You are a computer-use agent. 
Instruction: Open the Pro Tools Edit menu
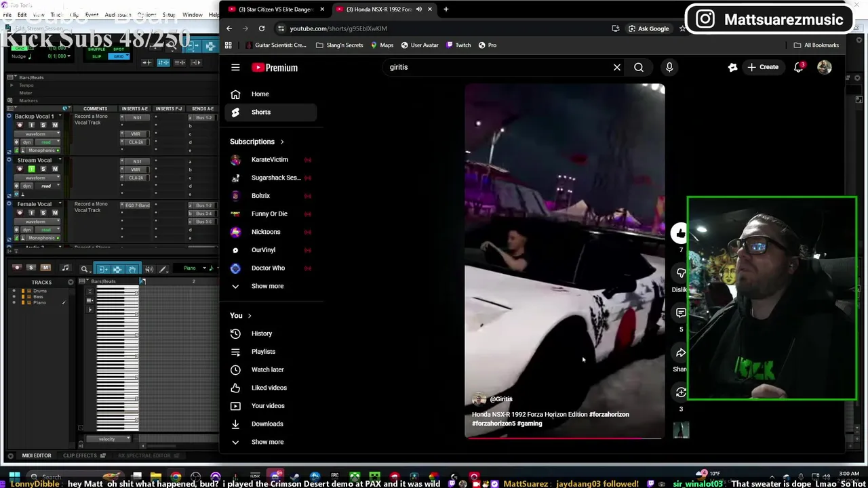[x=22, y=15]
